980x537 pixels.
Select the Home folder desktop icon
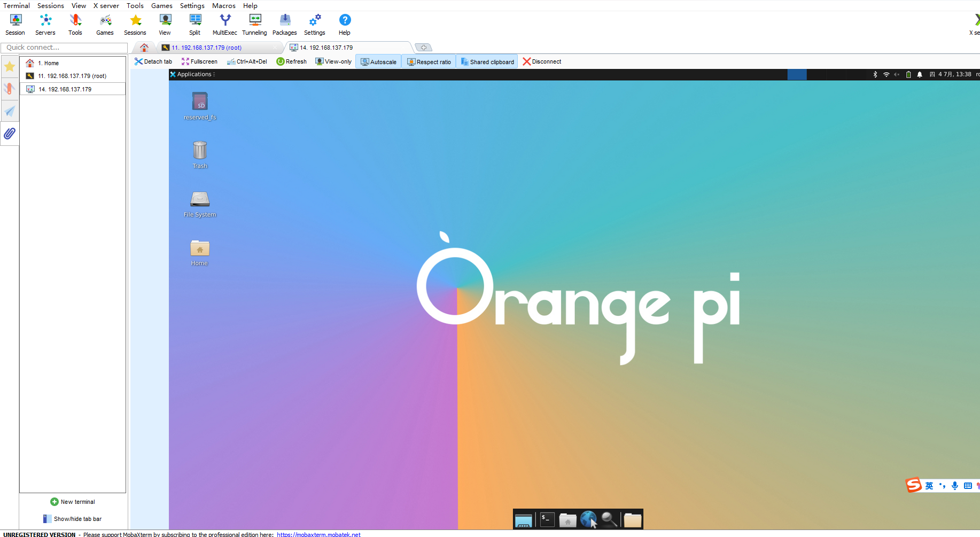pos(200,252)
